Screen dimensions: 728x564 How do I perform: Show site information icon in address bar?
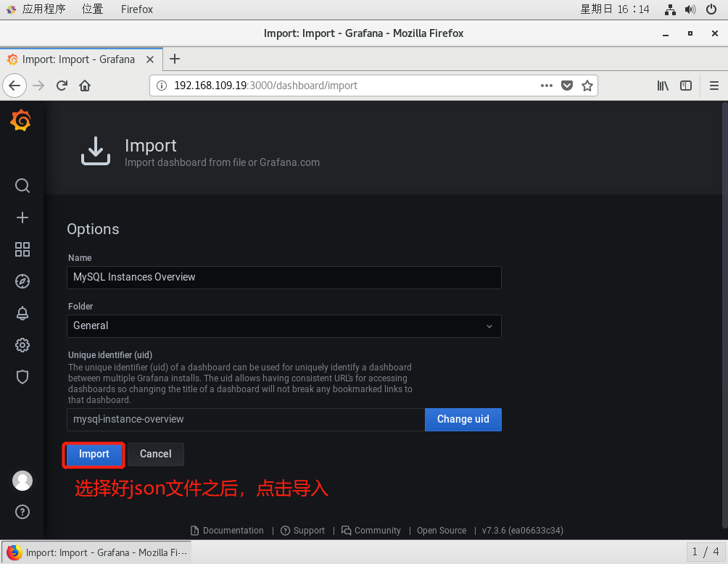pos(162,86)
